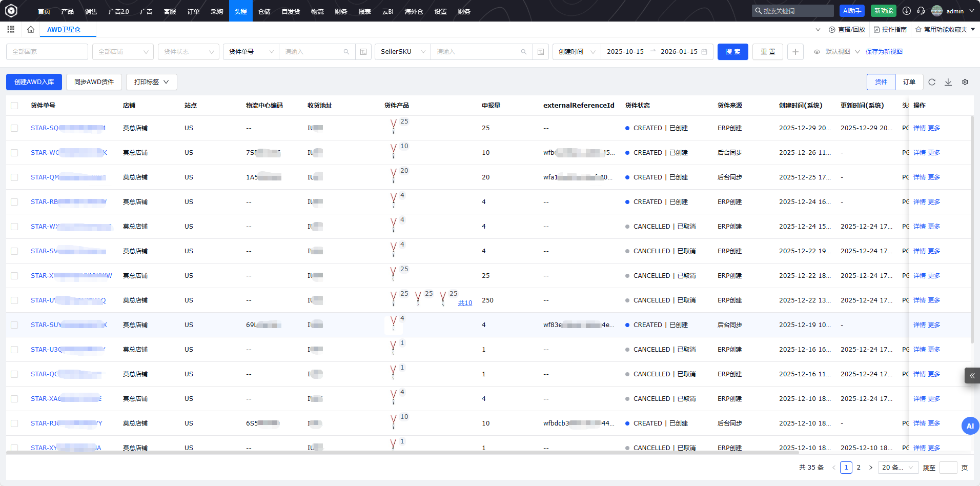
Task: Expand the 打印标签 dropdown button
Action: pyautogui.click(x=151, y=82)
